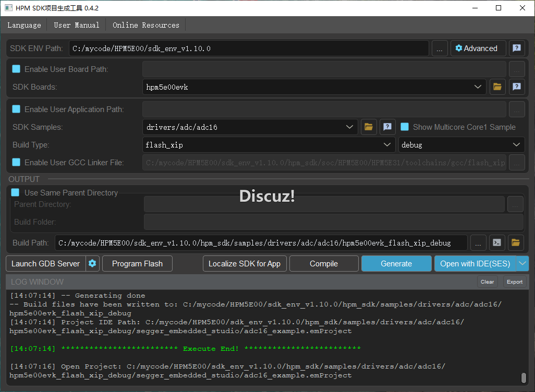Open the flash_xip Build Type dropdown
The width and height of the screenshot is (535, 392).
click(x=387, y=145)
